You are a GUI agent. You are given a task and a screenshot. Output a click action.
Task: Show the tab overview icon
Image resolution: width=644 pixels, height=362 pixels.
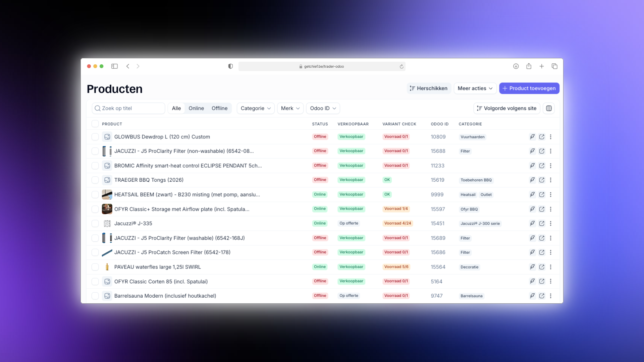tap(554, 66)
